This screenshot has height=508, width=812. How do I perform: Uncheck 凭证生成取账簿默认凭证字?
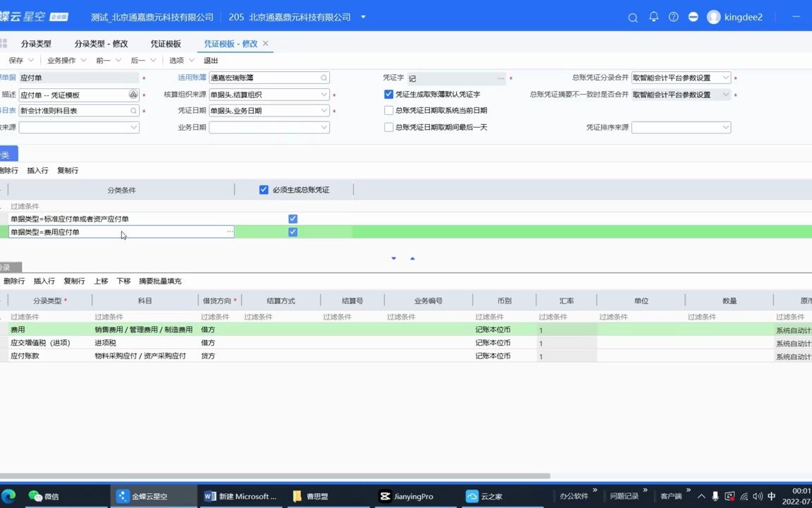[389, 94]
